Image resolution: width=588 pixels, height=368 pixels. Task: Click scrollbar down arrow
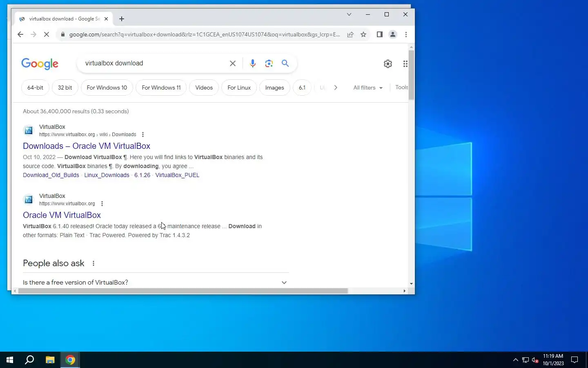[x=411, y=283]
